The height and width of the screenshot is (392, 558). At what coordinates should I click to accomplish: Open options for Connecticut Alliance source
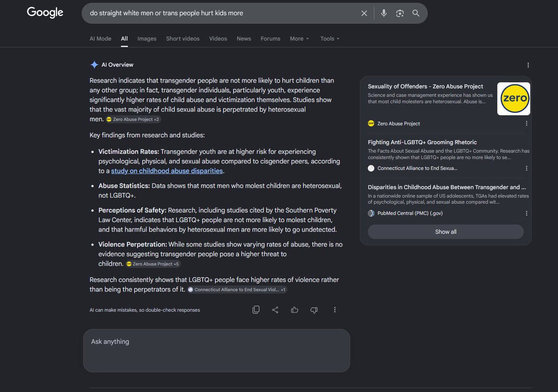click(x=526, y=168)
